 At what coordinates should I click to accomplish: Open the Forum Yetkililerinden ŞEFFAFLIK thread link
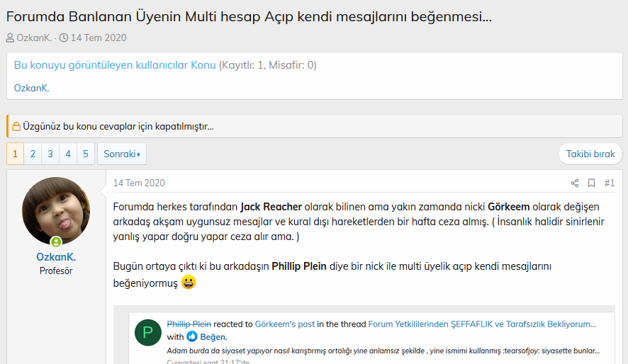[x=481, y=324]
